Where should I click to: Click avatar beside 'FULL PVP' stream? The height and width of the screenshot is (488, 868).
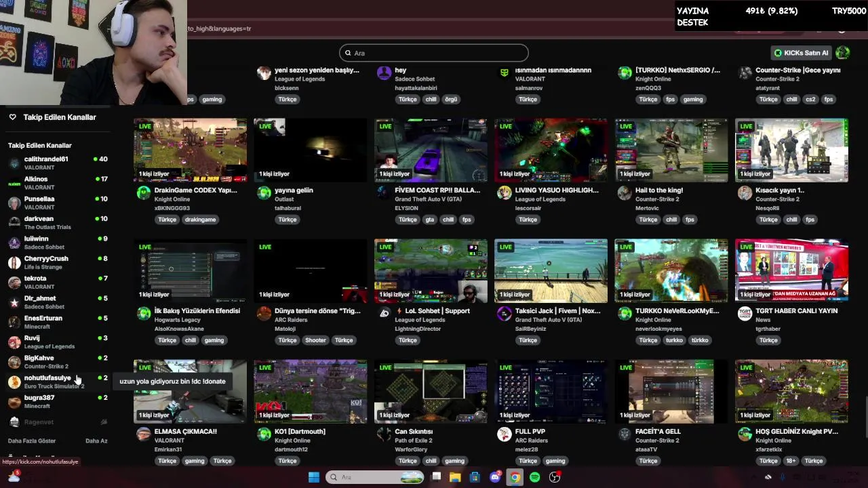pos(505,434)
